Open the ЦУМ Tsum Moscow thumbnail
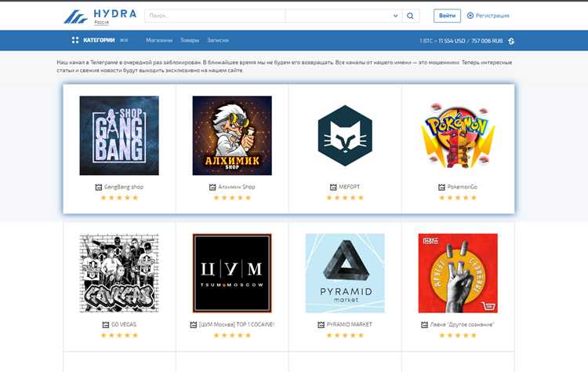This screenshot has width=588, height=372. point(232,273)
